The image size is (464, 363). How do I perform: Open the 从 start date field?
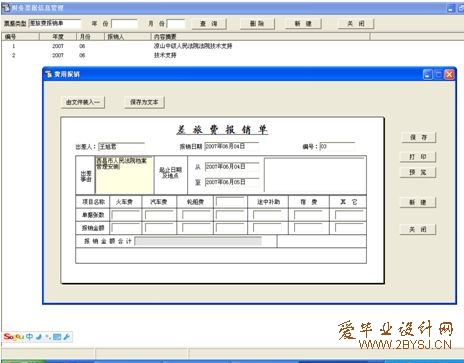pyautogui.click(x=232, y=166)
